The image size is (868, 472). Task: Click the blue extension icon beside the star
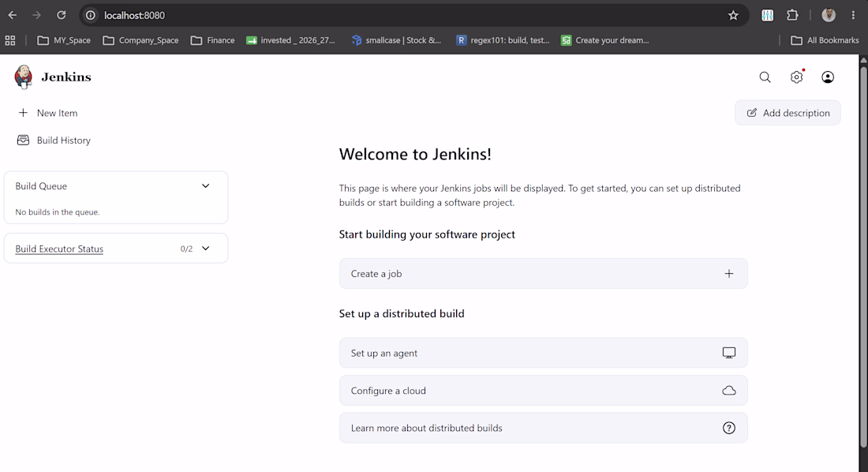(767, 16)
